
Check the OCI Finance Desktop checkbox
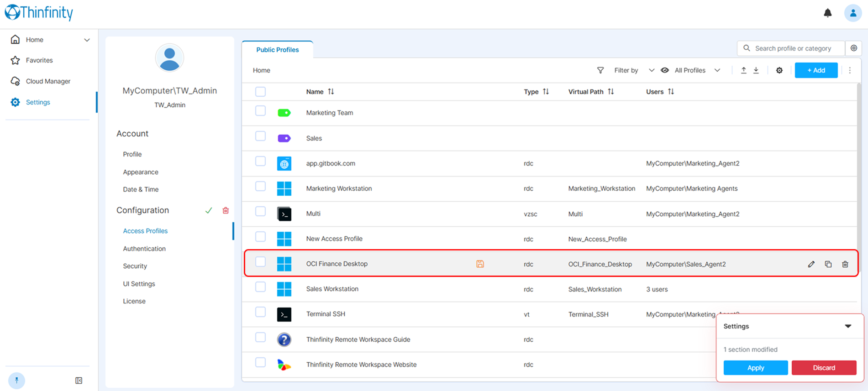coord(260,261)
